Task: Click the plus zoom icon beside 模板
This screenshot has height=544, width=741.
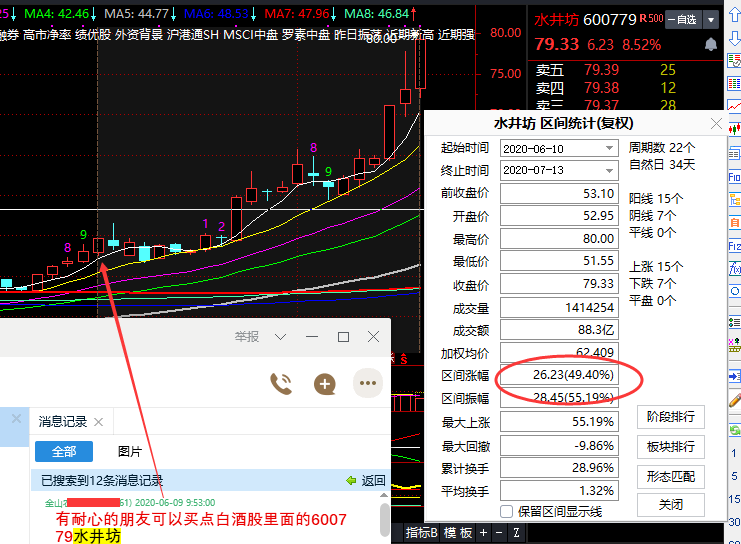Action: pos(483,533)
